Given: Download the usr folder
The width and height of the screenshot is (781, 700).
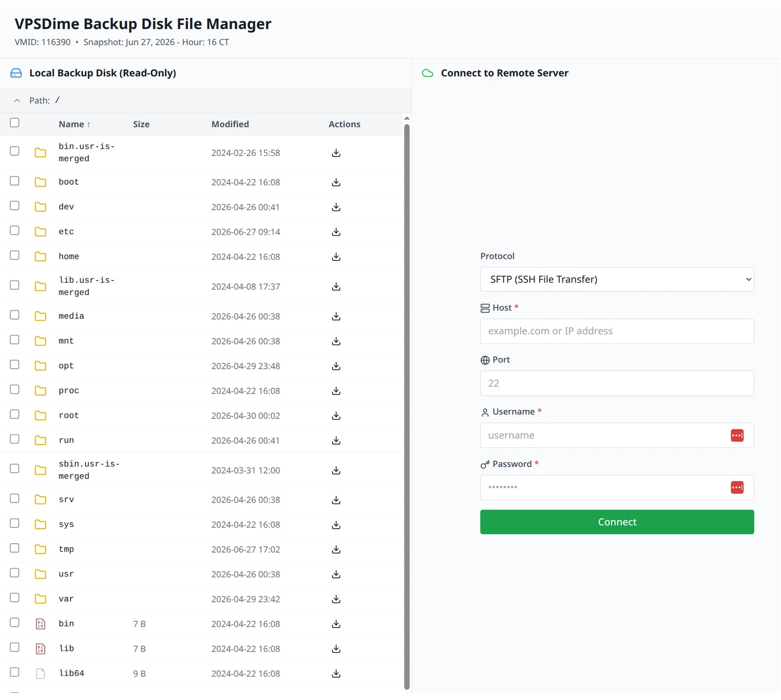Looking at the screenshot, I should [x=336, y=575].
